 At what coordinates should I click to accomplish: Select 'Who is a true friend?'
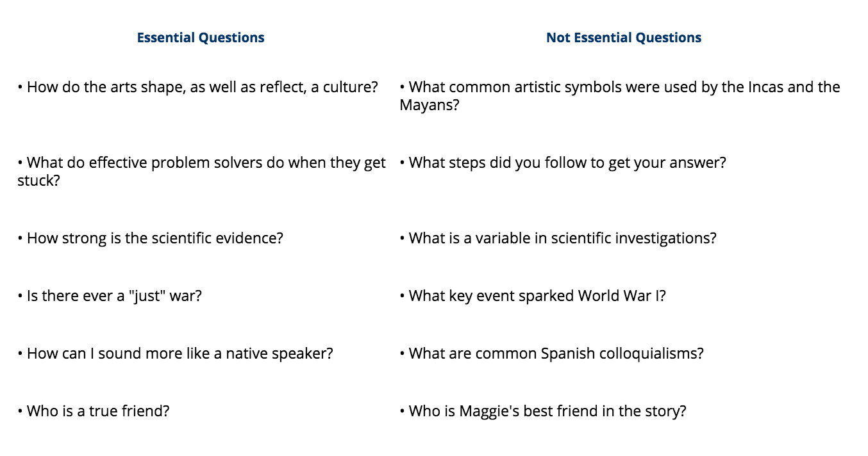click(x=94, y=411)
